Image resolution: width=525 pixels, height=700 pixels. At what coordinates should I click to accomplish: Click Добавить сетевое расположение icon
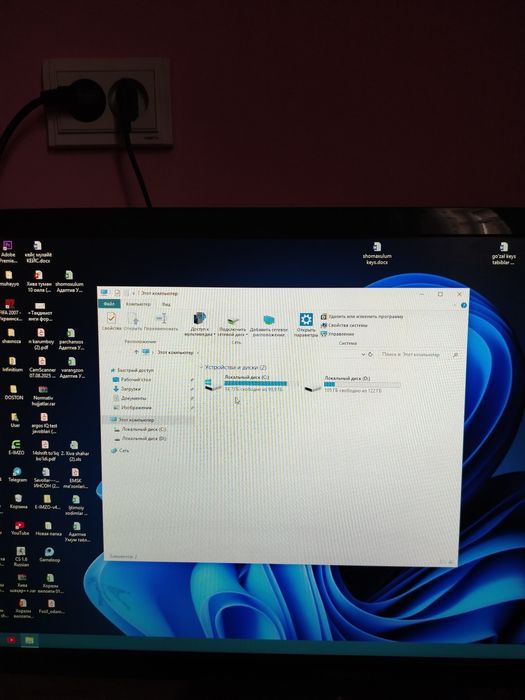269,320
